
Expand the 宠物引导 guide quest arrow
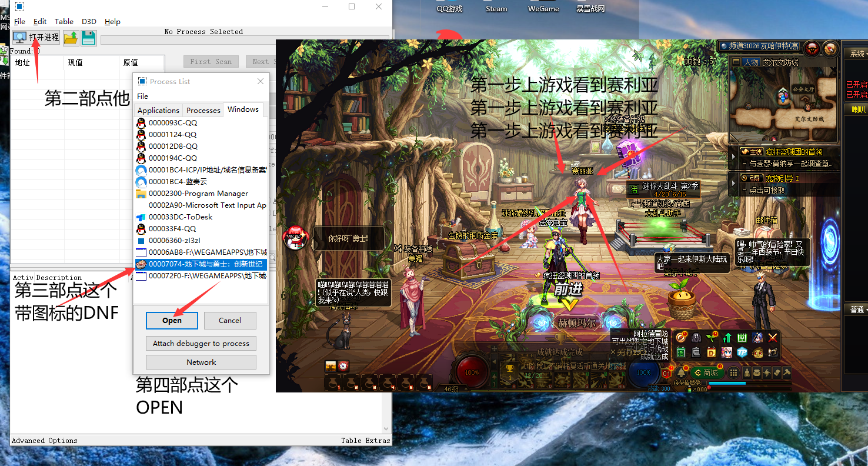click(x=733, y=184)
